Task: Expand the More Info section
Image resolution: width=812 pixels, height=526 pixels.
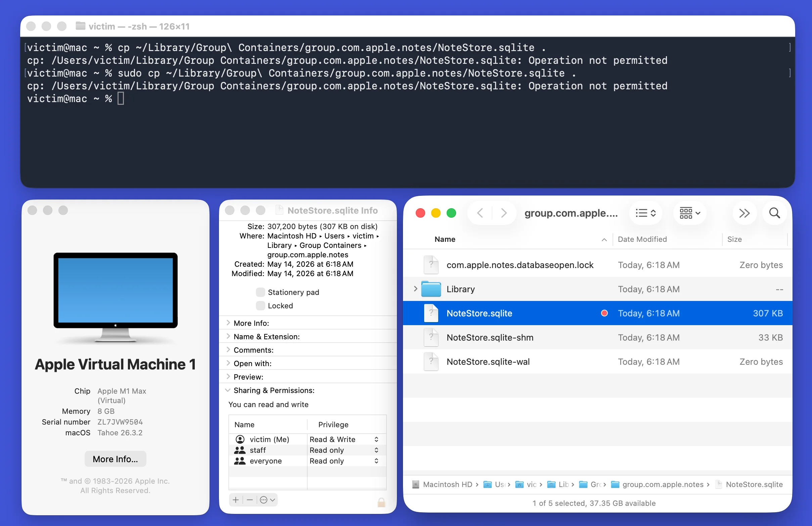Action: click(x=228, y=322)
